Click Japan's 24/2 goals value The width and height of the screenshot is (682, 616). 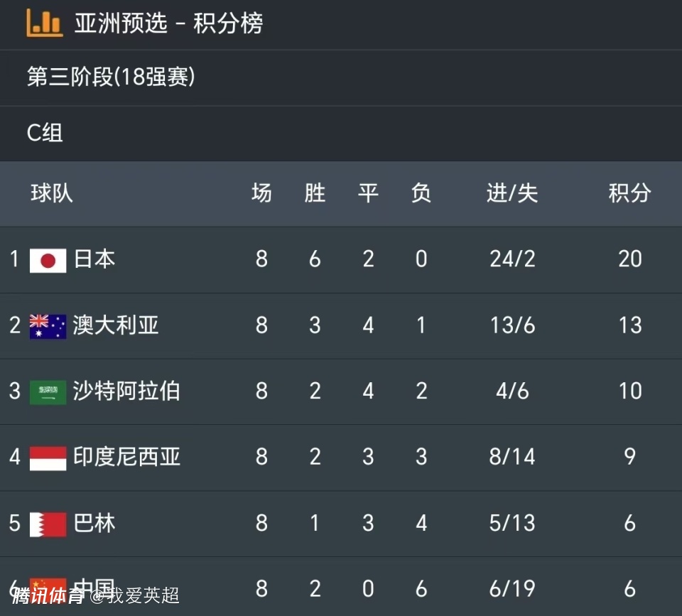(512, 259)
